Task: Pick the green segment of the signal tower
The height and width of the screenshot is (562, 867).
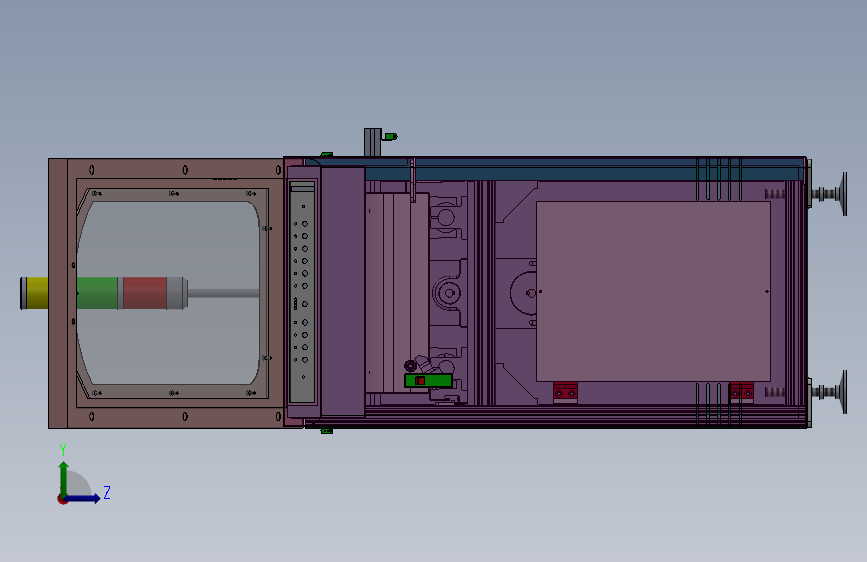Action: point(97,293)
